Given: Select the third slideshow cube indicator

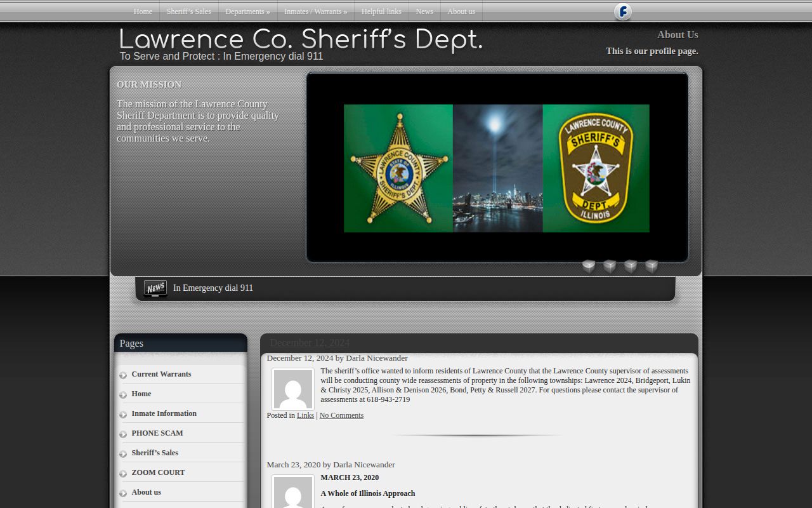Looking at the screenshot, I should pyautogui.click(x=631, y=266).
